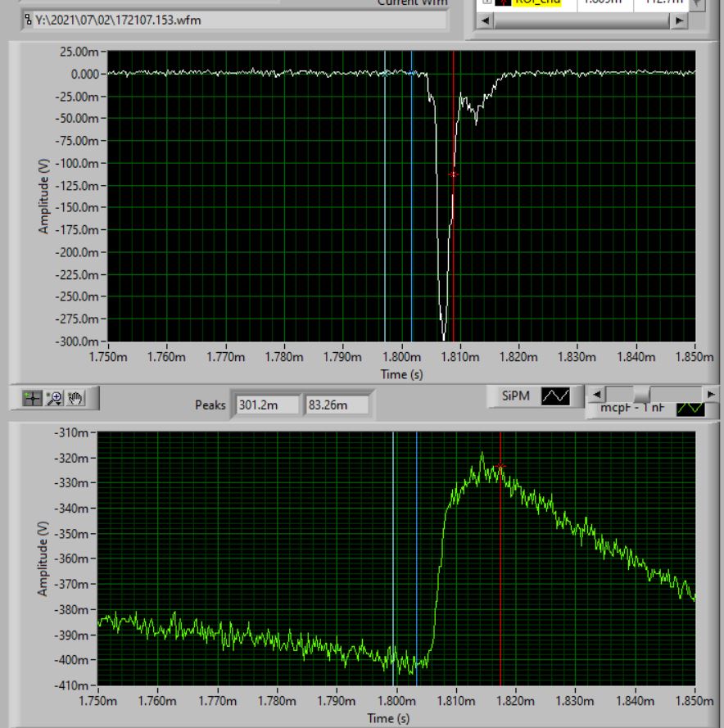724x728 pixels.
Task: Click the second Peaks value field 83.26m
Action: (337, 405)
